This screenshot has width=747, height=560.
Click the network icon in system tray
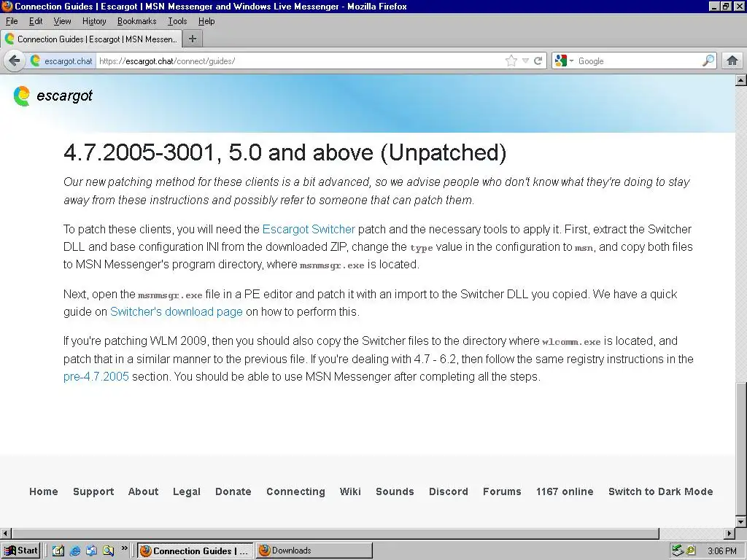(678, 551)
